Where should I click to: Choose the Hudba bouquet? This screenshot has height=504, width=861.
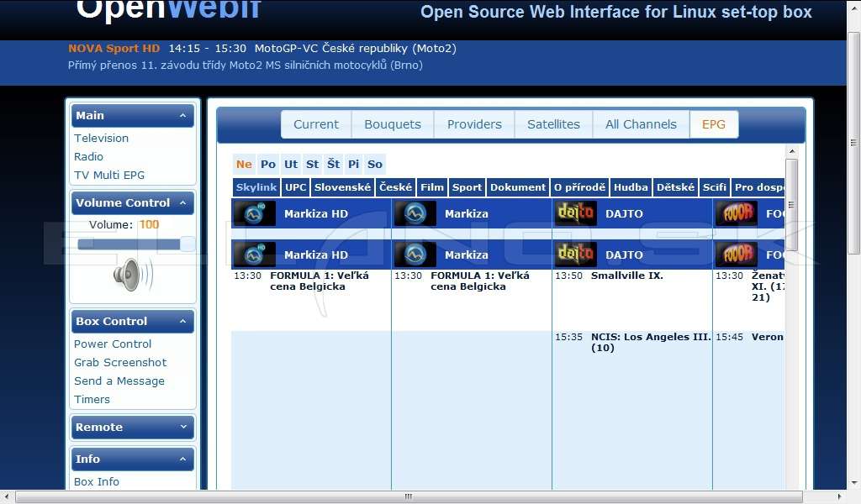631,187
